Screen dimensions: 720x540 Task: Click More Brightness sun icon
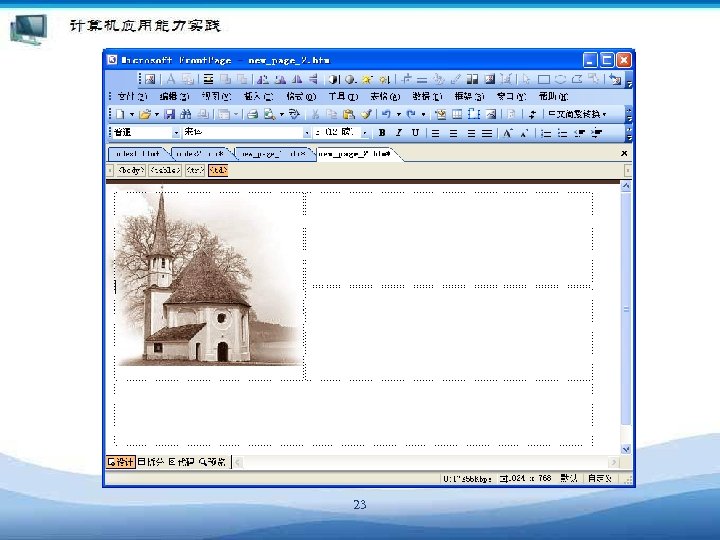tap(366, 79)
